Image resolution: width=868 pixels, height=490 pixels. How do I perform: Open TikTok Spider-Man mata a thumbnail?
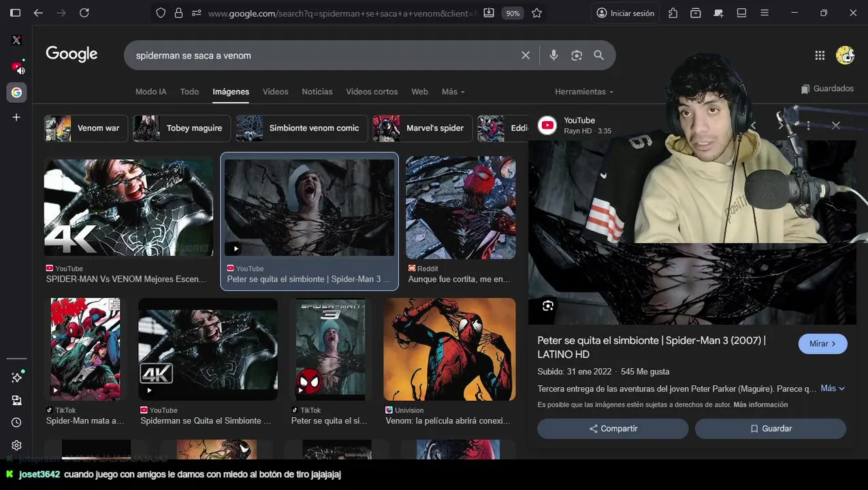point(85,349)
